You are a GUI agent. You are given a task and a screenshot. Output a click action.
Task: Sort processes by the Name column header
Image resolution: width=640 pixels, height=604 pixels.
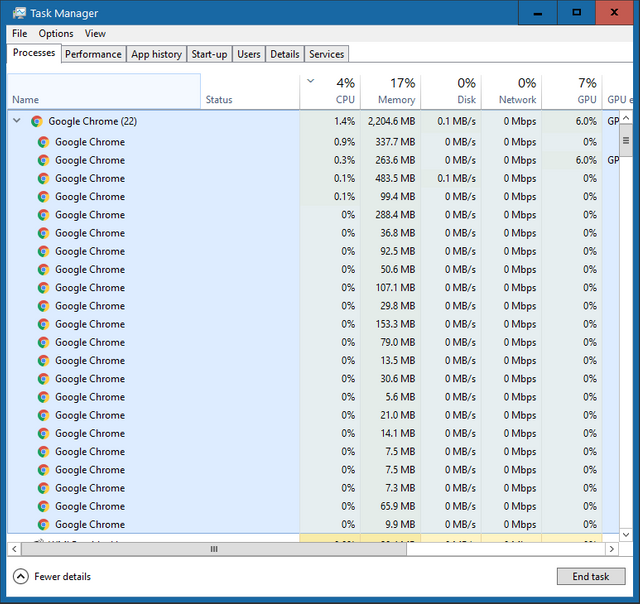104,92
